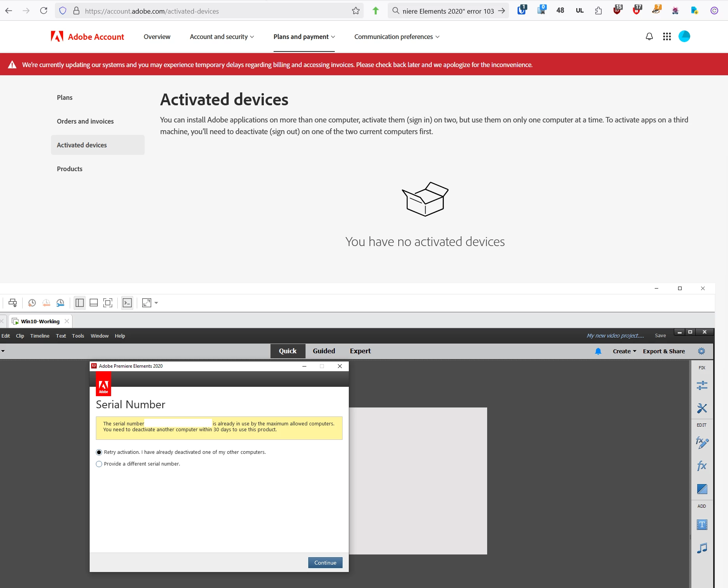Expand Communication preferences dropdown

(x=397, y=37)
